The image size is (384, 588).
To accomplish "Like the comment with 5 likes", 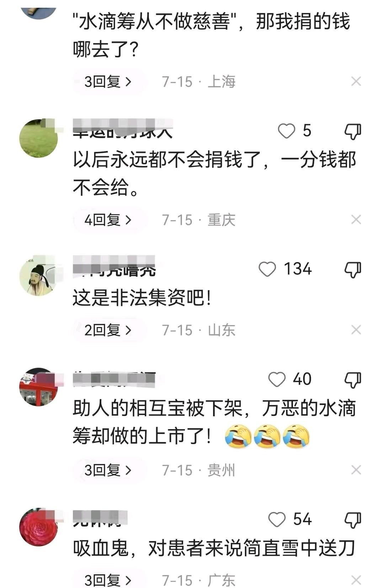I will [286, 131].
